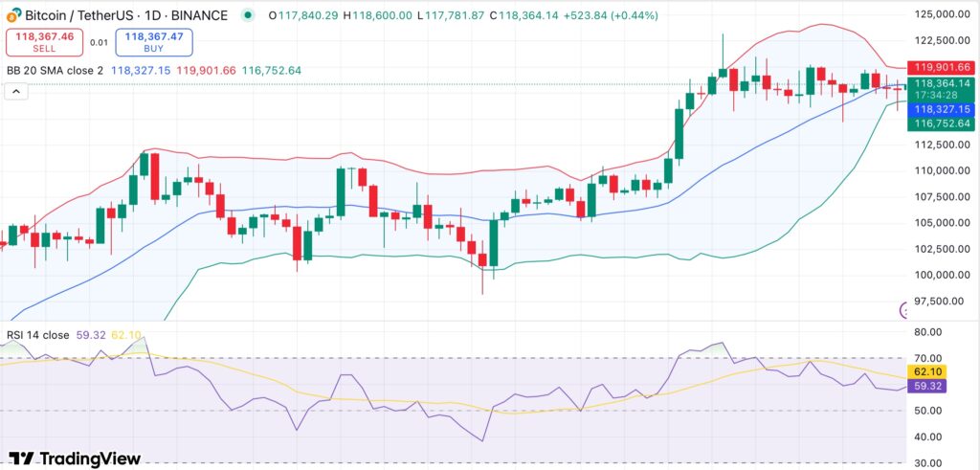Click the green market status dot

point(249,16)
